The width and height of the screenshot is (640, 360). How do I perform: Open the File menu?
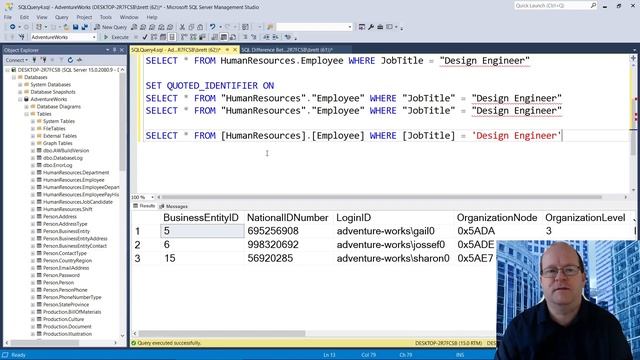click(8, 17)
